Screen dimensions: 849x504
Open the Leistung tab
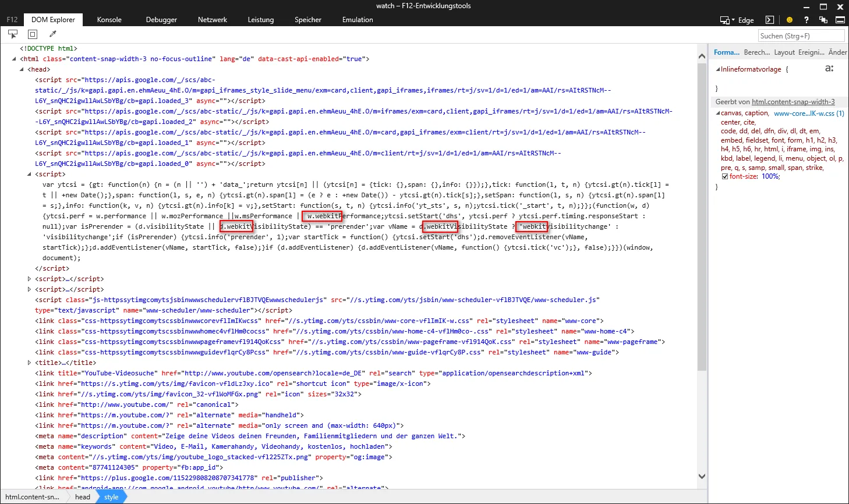[x=261, y=20]
